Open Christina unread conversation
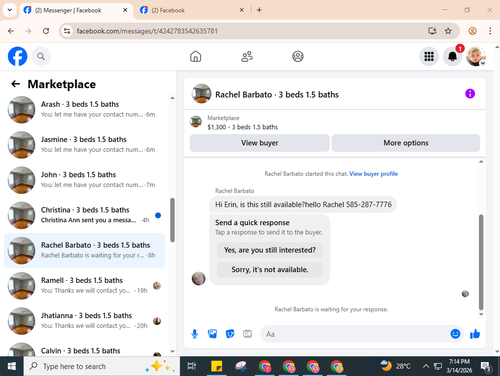The width and height of the screenshot is (500, 376). pos(84,215)
